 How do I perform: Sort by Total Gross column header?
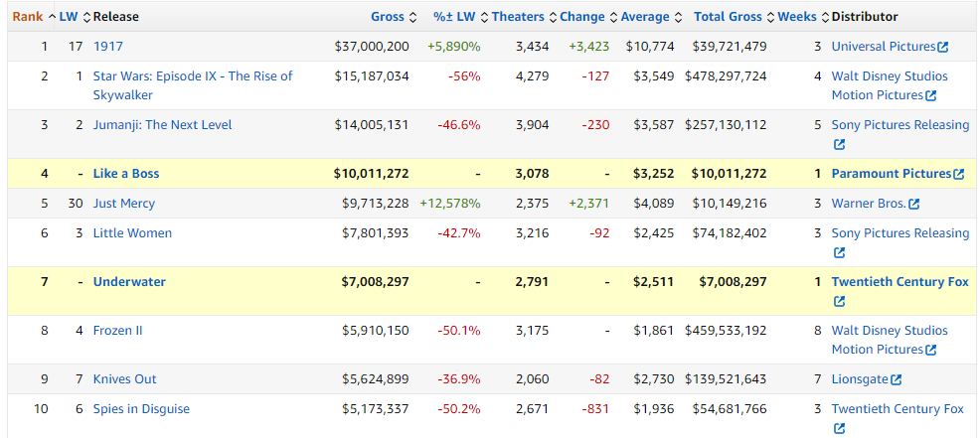[x=728, y=17]
